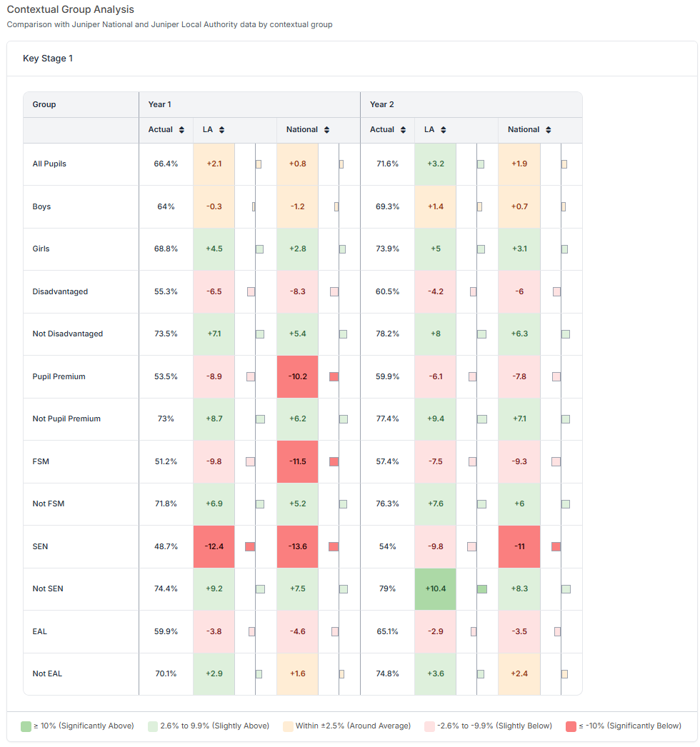Image resolution: width=700 pixels, height=747 pixels.
Task: Select the Key Stage 1 section heading
Action: pyautogui.click(x=48, y=59)
